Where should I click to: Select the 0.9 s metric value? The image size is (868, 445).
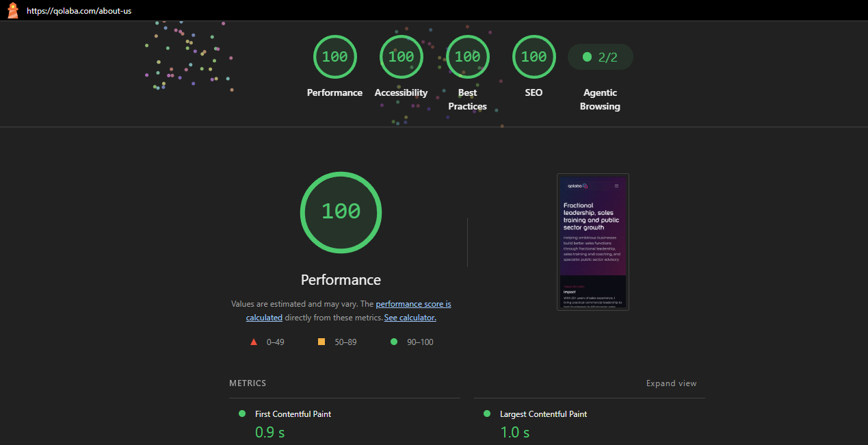coord(269,433)
